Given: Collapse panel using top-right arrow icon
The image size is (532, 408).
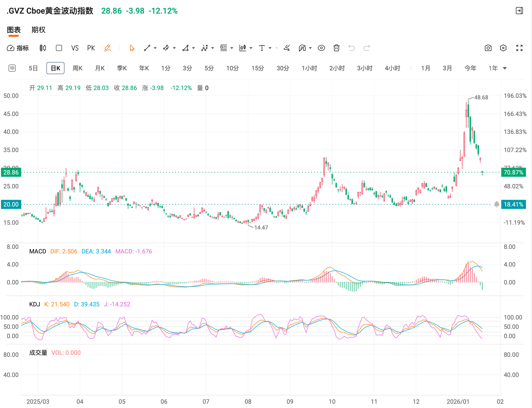Looking at the screenshot, I should point(519,11).
